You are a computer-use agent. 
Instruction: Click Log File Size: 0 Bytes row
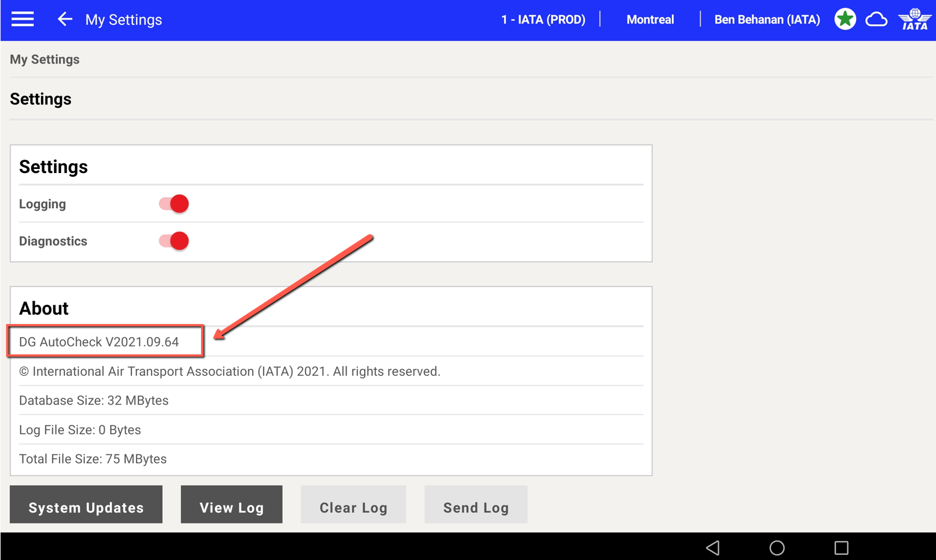pyautogui.click(x=331, y=430)
